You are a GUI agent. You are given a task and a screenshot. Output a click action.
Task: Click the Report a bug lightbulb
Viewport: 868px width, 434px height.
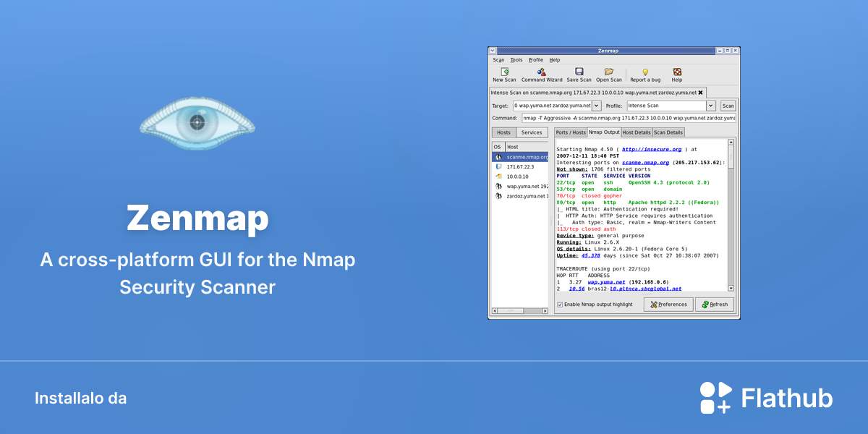[x=645, y=72]
